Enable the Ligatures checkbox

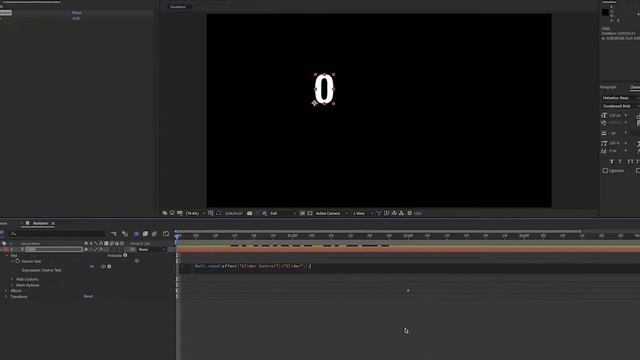[x=605, y=171]
